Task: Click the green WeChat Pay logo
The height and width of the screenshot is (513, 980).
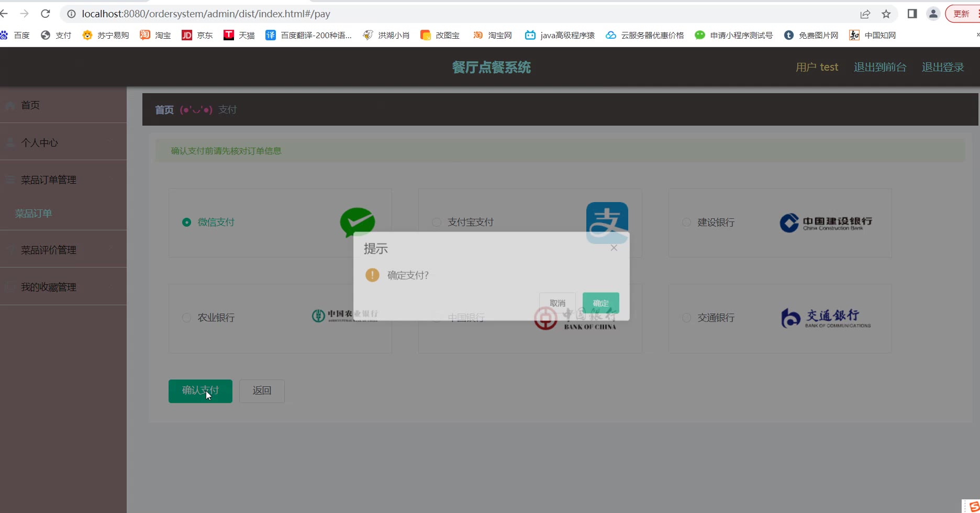Action: tap(358, 222)
